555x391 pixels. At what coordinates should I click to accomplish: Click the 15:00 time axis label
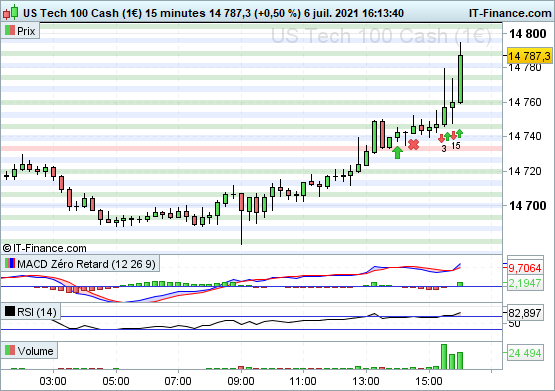coord(429,381)
